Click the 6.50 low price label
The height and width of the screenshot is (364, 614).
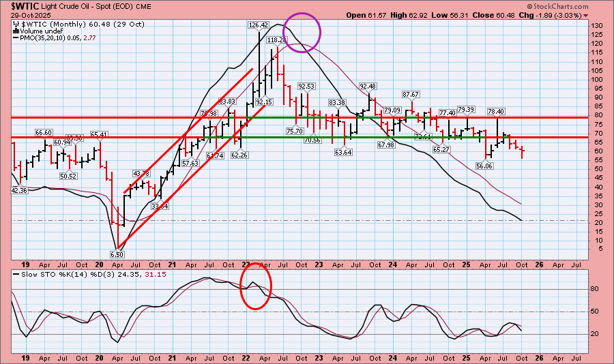pos(117,254)
